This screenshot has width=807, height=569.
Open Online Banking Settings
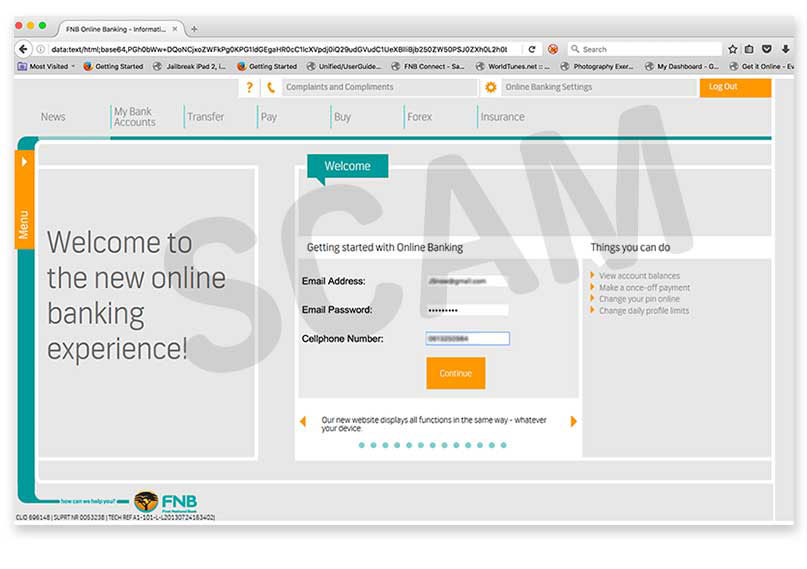[x=599, y=87]
